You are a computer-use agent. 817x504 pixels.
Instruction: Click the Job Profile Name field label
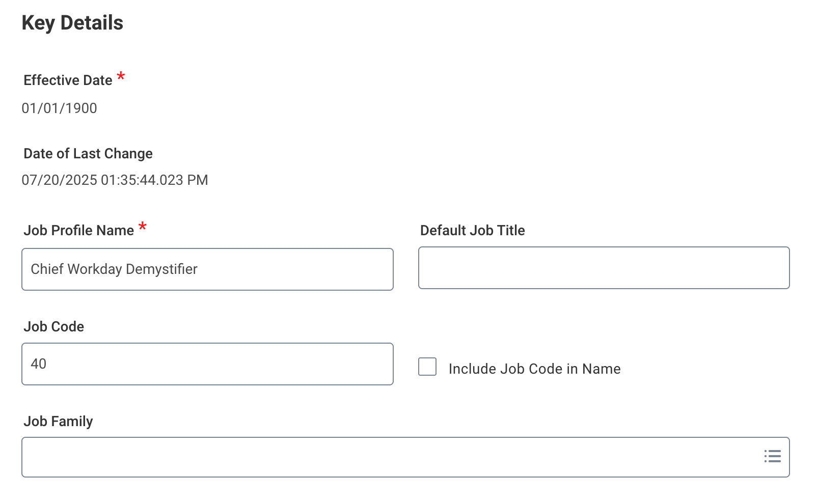point(78,231)
